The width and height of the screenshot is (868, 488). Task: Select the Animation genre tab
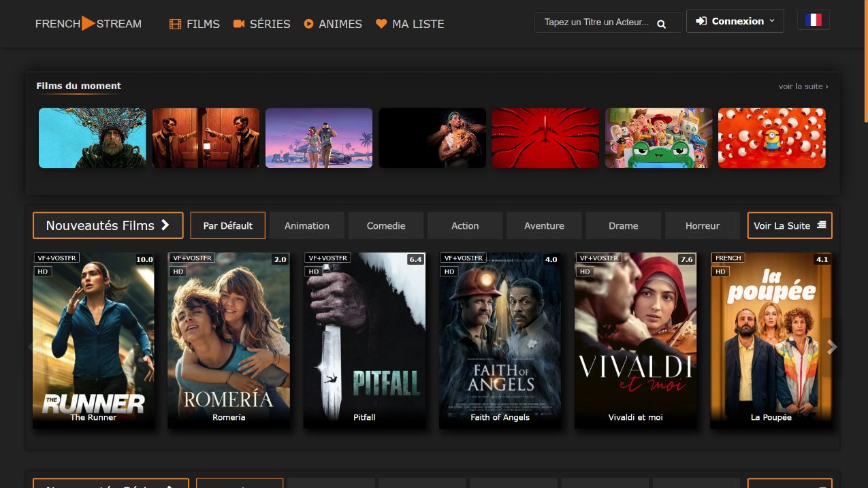click(307, 225)
